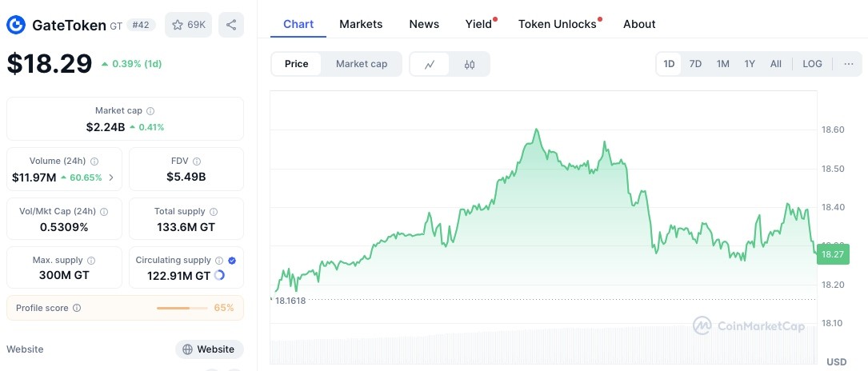Open the share icon button
This screenshot has height=371, width=868.
[x=231, y=25]
